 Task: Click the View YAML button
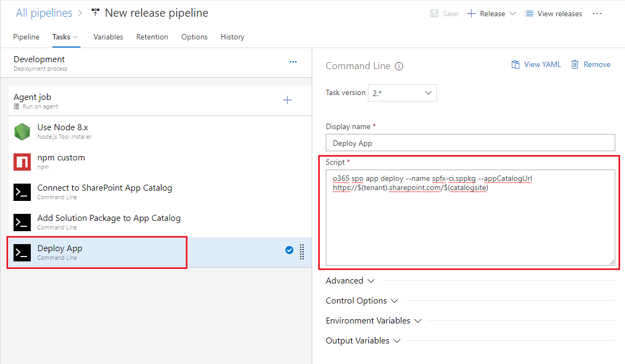click(536, 64)
